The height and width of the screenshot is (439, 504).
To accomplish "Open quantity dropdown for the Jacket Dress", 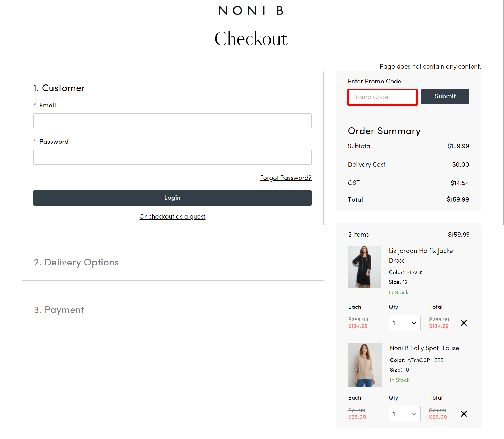I will pos(404,323).
